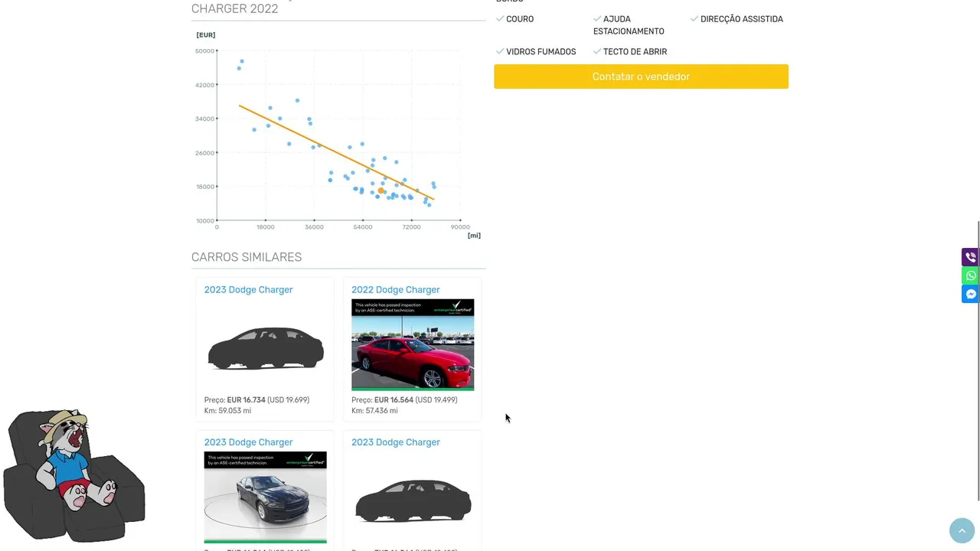This screenshot has height=551, width=980.
Task: Click the Contatar o vendedor button
Action: 641,77
